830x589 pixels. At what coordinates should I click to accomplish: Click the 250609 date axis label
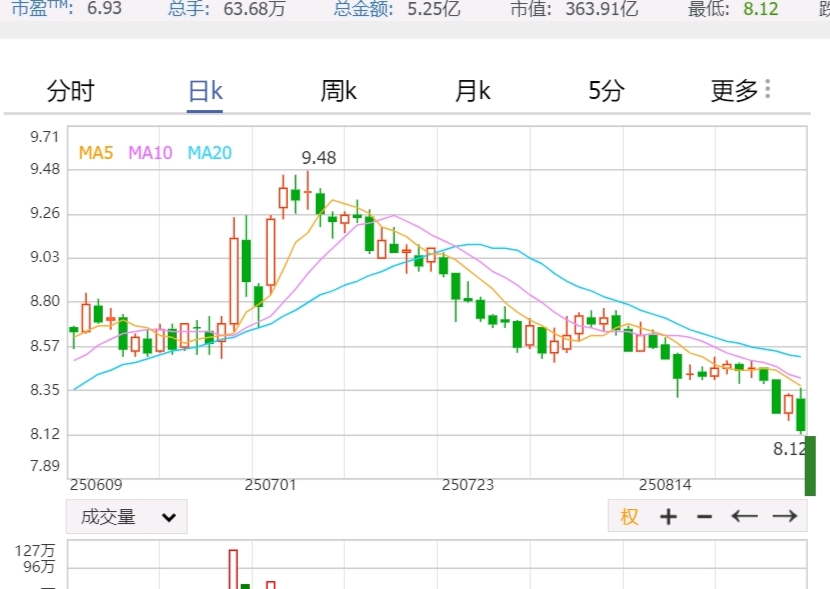coord(96,485)
